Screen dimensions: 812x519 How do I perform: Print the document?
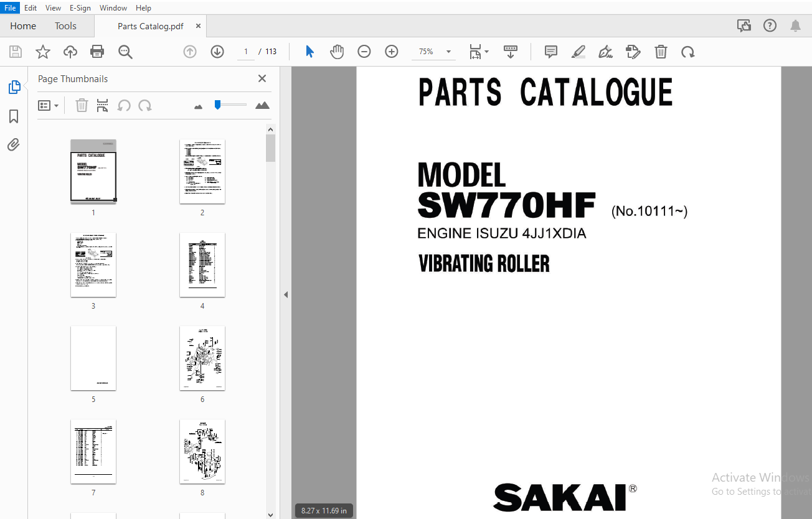pyautogui.click(x=98, y=52)
